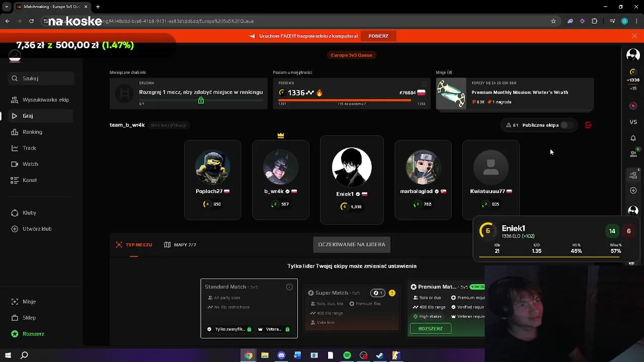
Task: Open the browser extensions puzzle icon
Action: (x=595, y=21)
